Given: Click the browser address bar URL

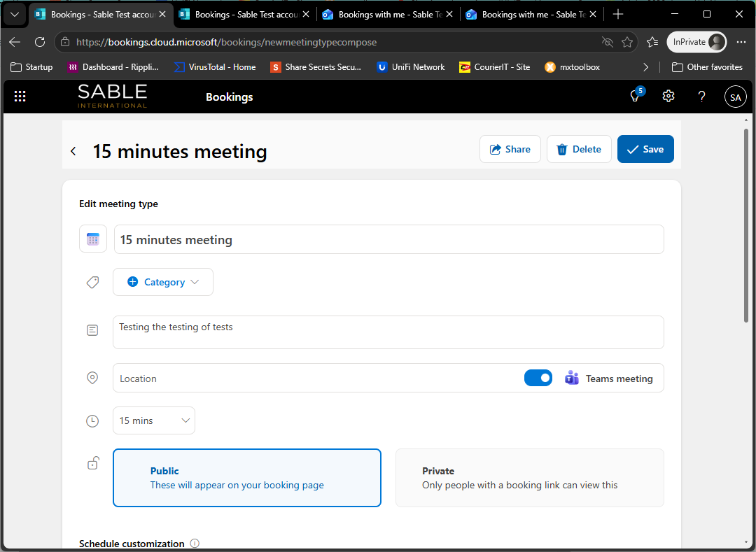Looking at the screenshot, I should tap(227, 42).
